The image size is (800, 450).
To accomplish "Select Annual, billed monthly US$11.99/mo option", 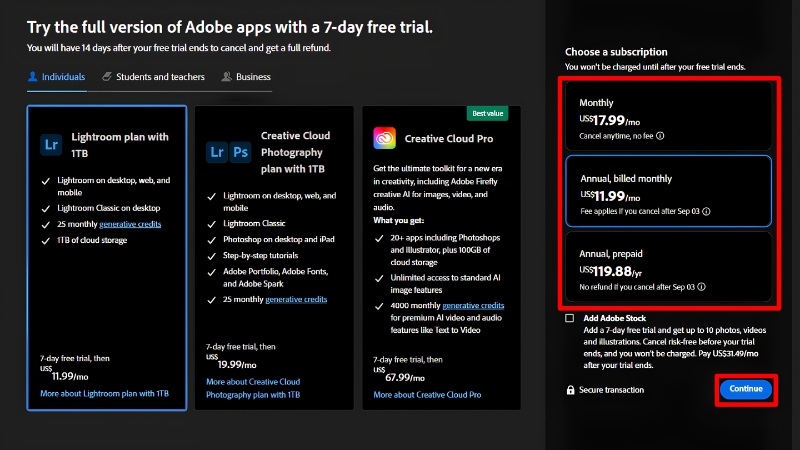I will (668, 191).
